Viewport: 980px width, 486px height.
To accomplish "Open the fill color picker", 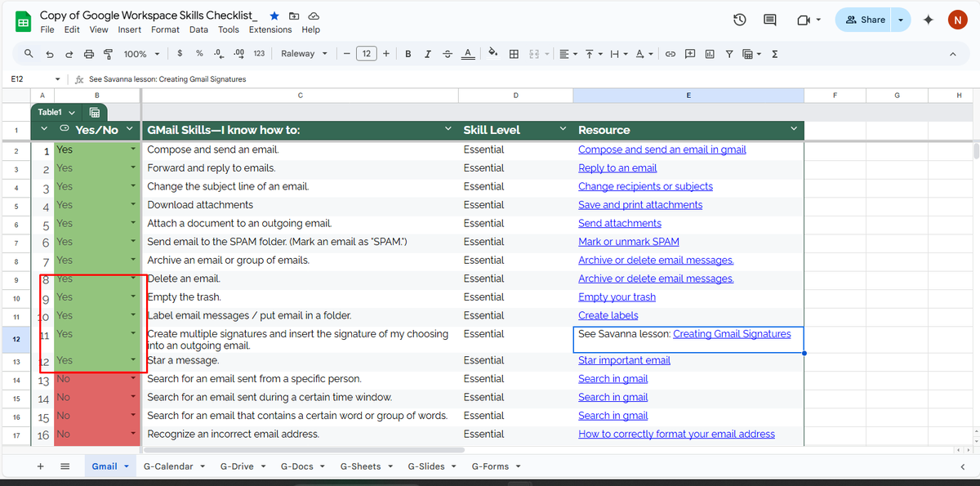I will [492, 54].
